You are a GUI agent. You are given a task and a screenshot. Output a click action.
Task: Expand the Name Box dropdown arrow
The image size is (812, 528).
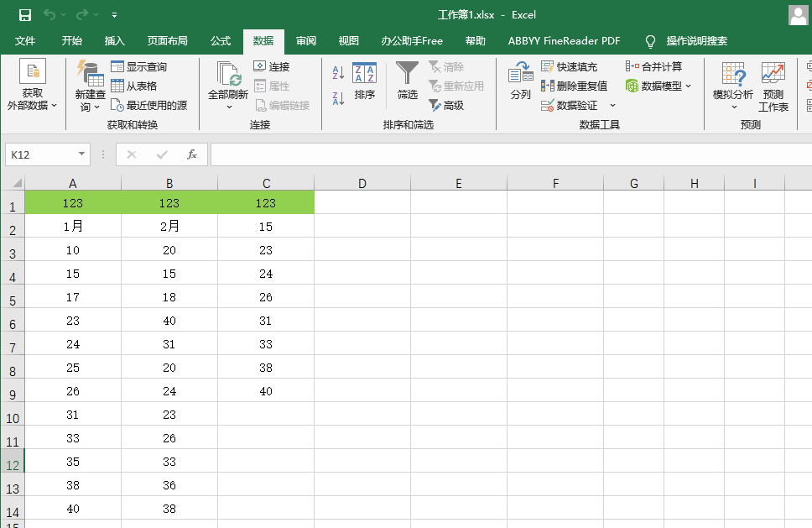(81, 154)
